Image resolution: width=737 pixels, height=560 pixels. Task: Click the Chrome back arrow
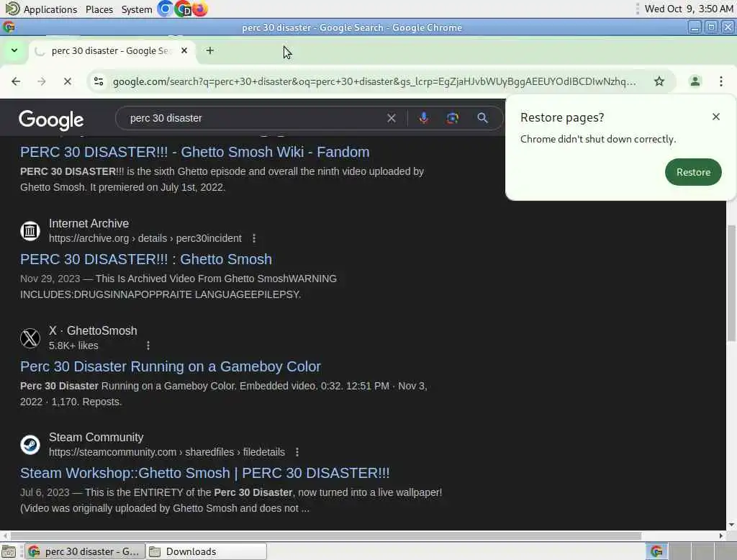[16, 81]
